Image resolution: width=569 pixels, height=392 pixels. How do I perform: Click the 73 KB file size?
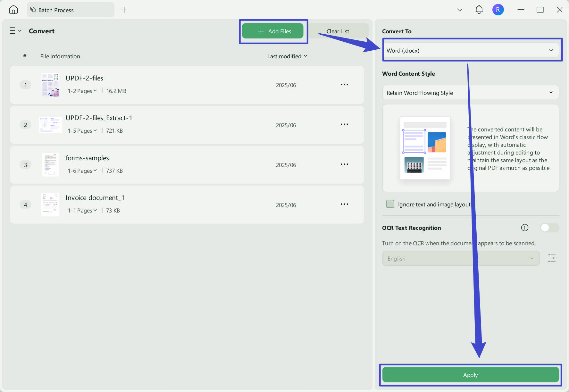coord(113,210)
